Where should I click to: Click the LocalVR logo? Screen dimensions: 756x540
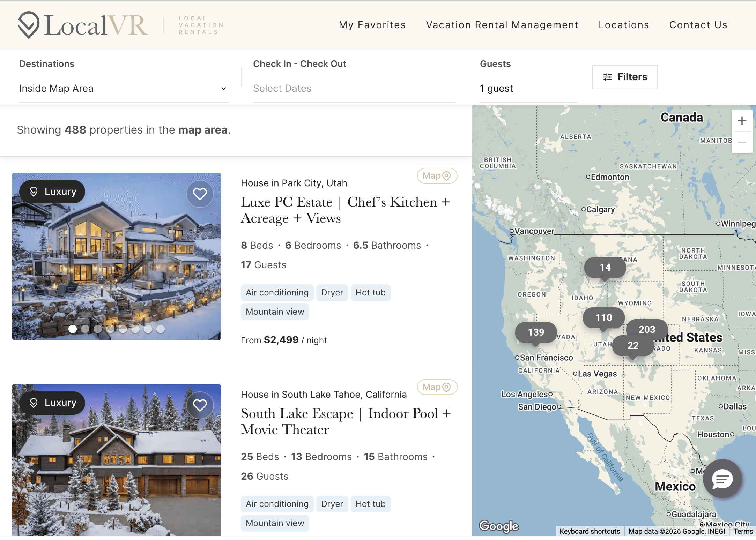[83, 24]
